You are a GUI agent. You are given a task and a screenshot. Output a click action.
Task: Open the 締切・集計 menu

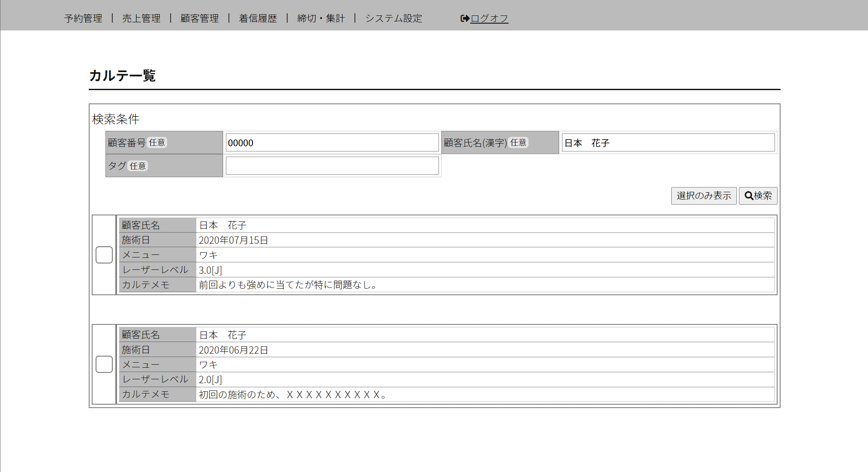click(x=321, y=18)
